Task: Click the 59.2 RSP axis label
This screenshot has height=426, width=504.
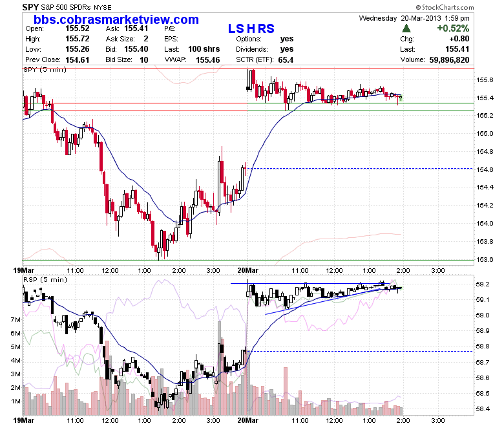Action: 483,284
